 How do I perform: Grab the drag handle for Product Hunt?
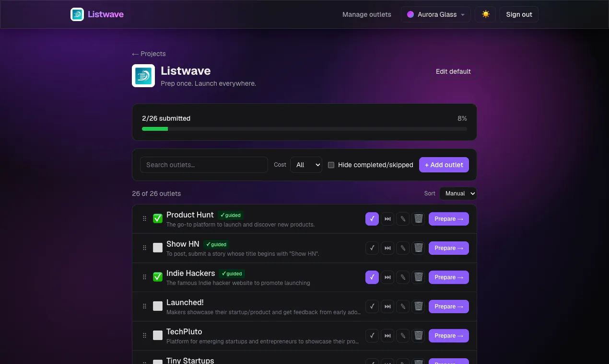tap(144, 219)
